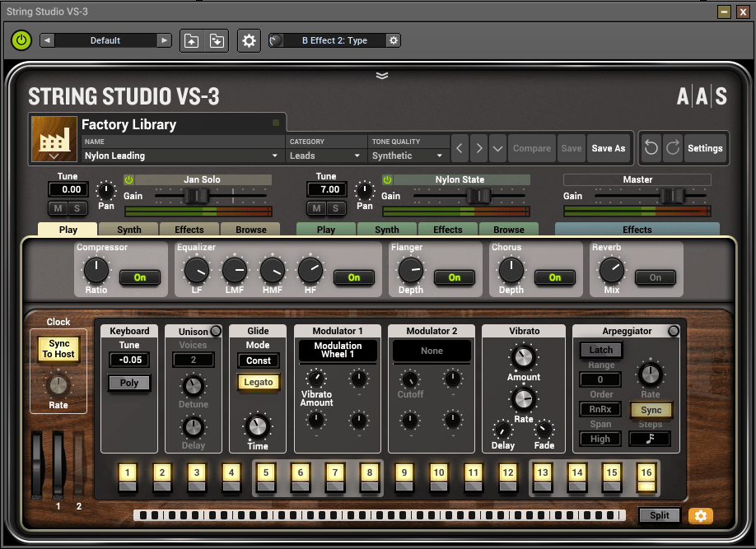Select previous preset arrow beside Default
This screenshot has width=756, height=549.
pyautogui.click(x=47, y=40)
